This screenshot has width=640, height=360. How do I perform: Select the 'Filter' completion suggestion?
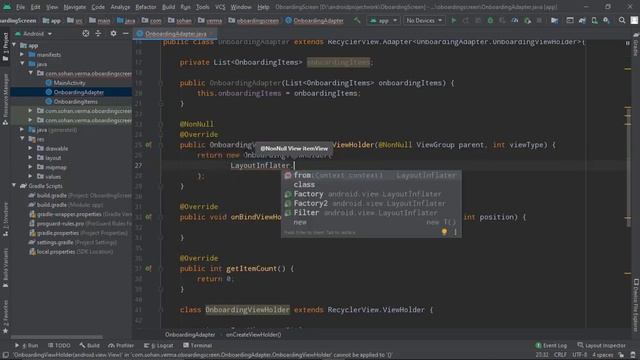click(x=371, y=213)
